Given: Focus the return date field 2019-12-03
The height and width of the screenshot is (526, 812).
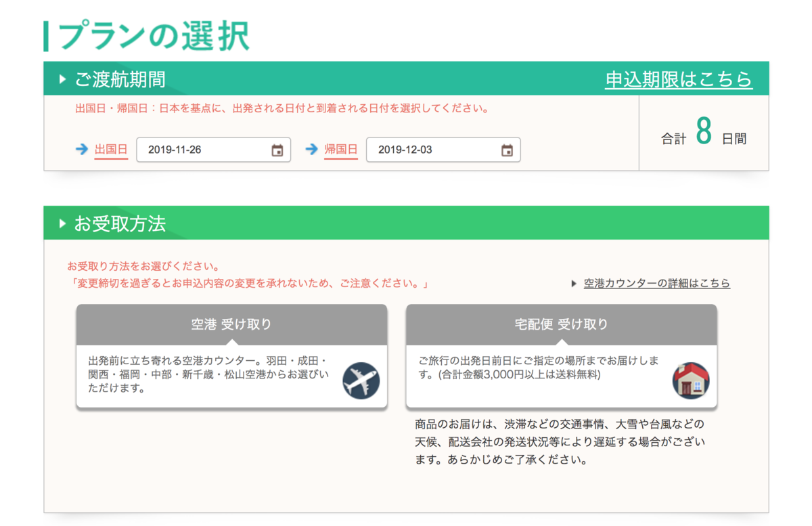Looking at the screenshot, I should (433, 150).
